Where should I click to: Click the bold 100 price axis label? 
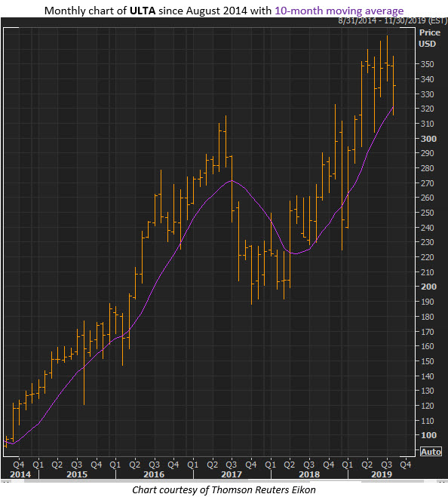tap(428, 435)
